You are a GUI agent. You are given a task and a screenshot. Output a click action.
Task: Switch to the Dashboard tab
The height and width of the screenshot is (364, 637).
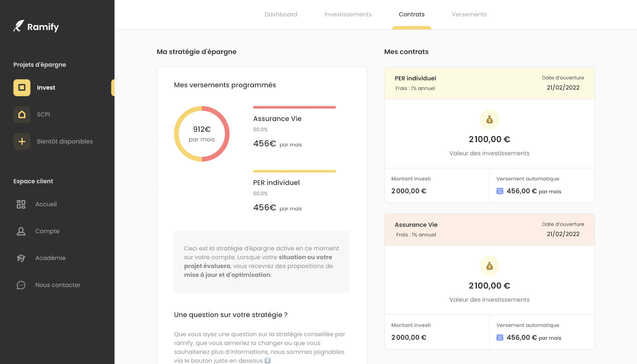pos(281,14)
